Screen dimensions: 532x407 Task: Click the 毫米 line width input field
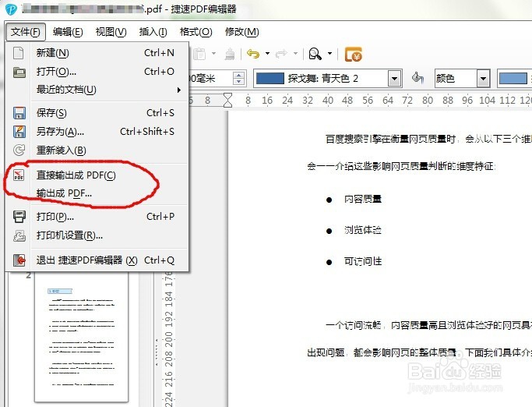pyautogui.click(x=210, y=79)
